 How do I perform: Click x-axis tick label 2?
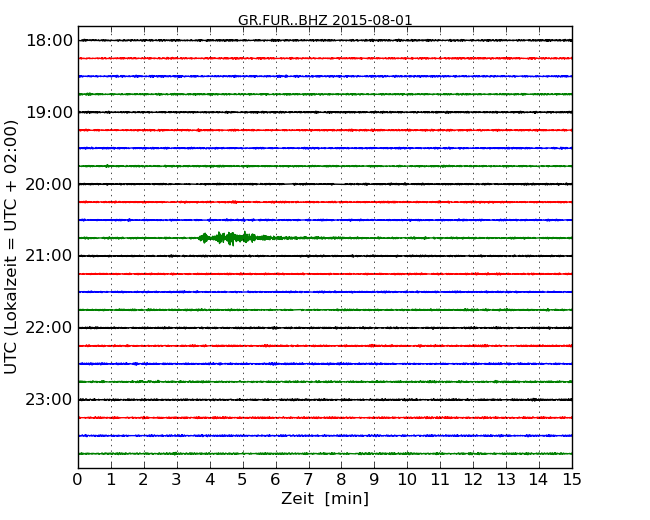coord(143,479)
